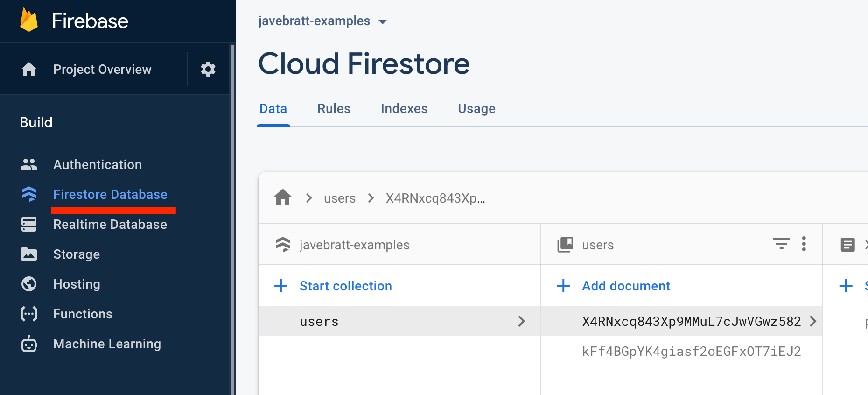Expand document X4RNxcq843Xp9MMuL7cJwVGwz582 chevron
This screenshot has width=868, height=395.
point(813,321)
